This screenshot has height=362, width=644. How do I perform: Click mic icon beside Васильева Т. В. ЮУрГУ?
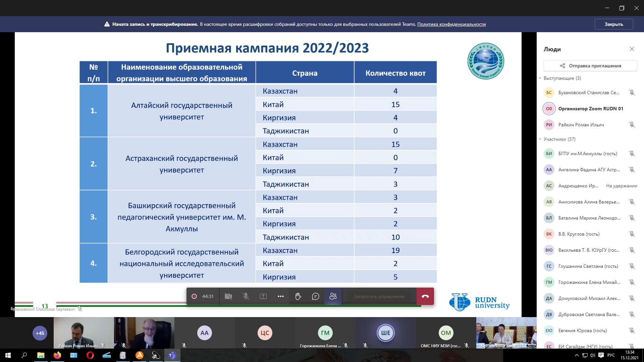[632, 250]
